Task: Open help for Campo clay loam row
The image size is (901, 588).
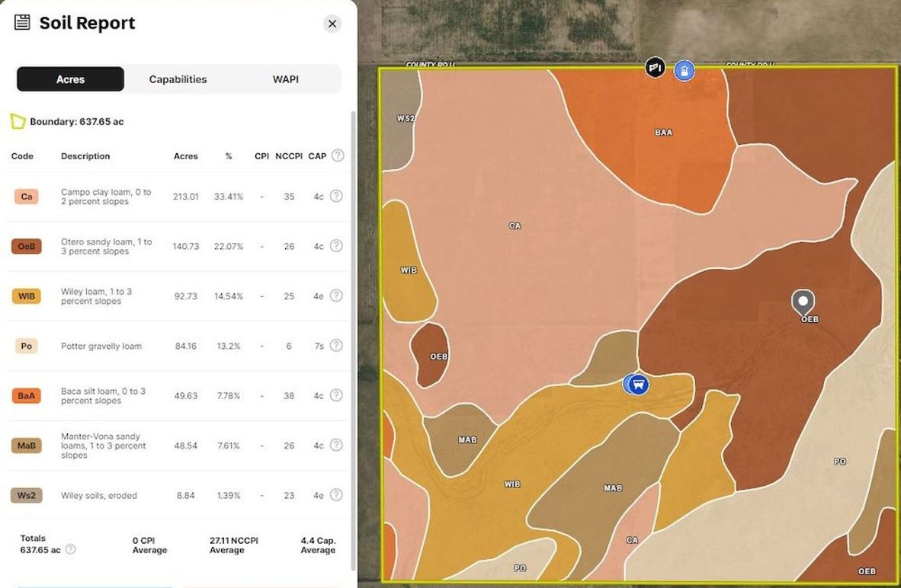Action: 336,196
